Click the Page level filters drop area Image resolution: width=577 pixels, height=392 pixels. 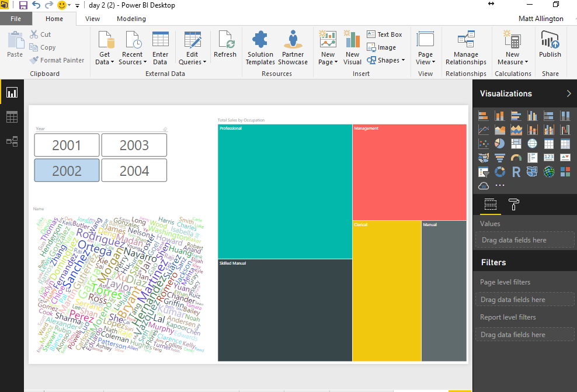(525, 300)
